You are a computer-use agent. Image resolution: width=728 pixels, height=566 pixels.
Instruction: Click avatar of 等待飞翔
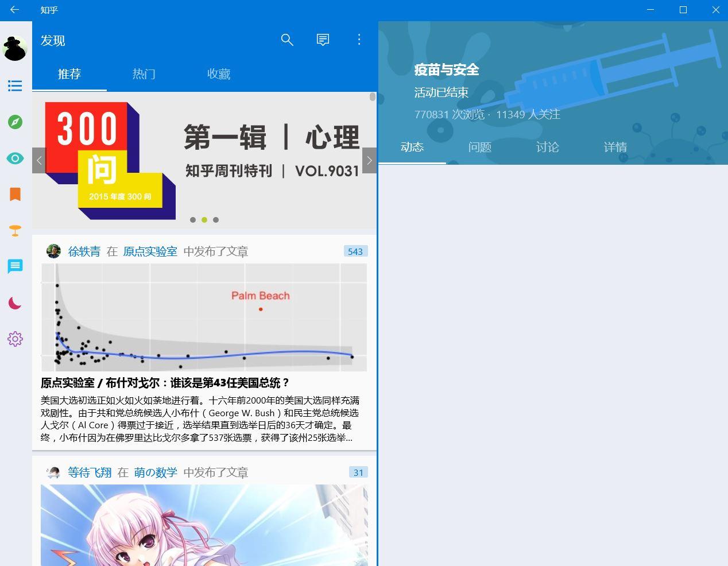point(53,472)
